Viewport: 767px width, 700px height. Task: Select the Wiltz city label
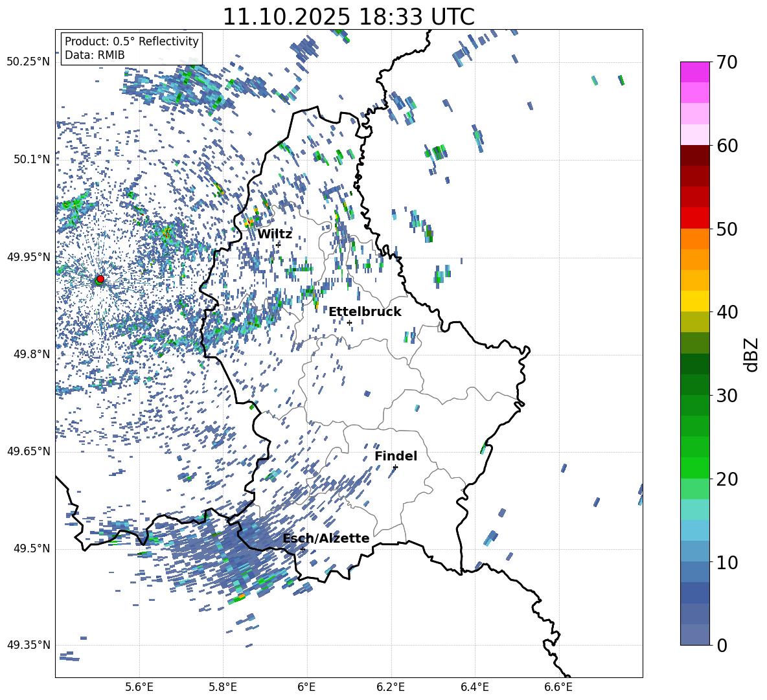pos(275,234)
